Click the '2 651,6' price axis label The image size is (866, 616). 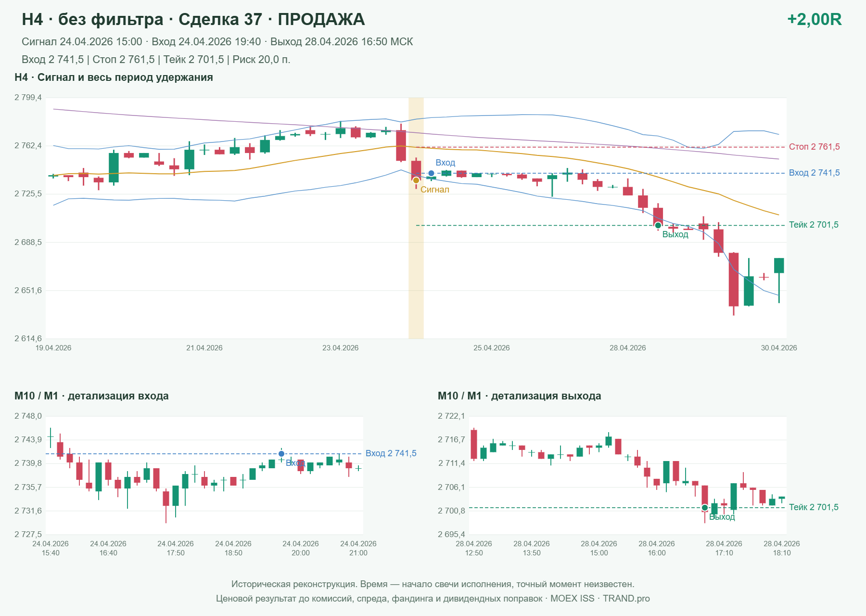(28, 291)
